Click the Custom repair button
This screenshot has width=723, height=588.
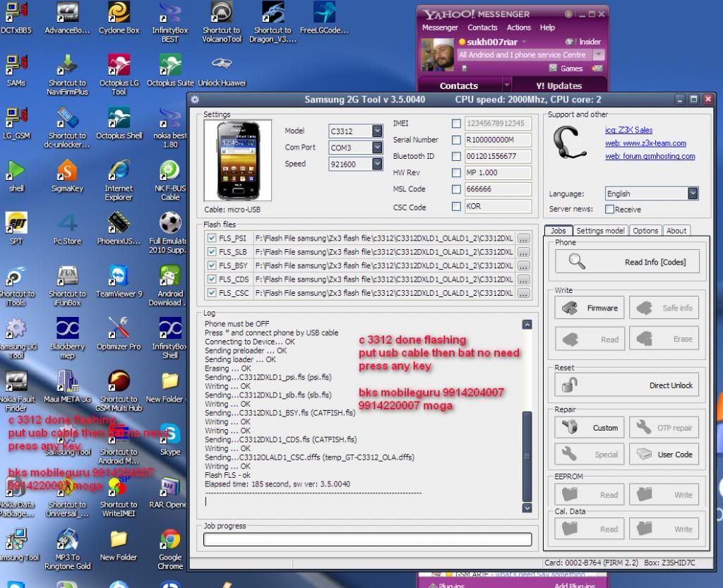tap(590, 428)
